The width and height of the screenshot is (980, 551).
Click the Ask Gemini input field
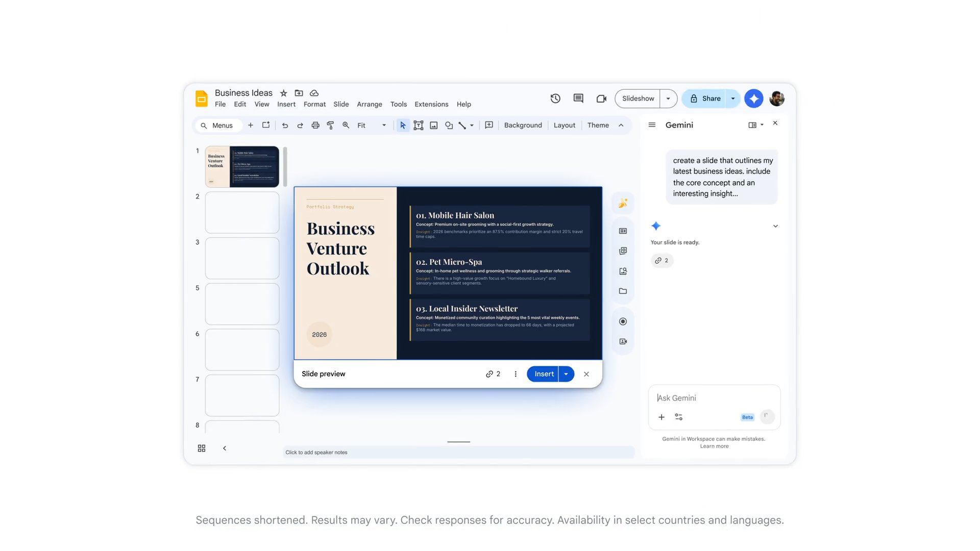click(x=714, y=398)
